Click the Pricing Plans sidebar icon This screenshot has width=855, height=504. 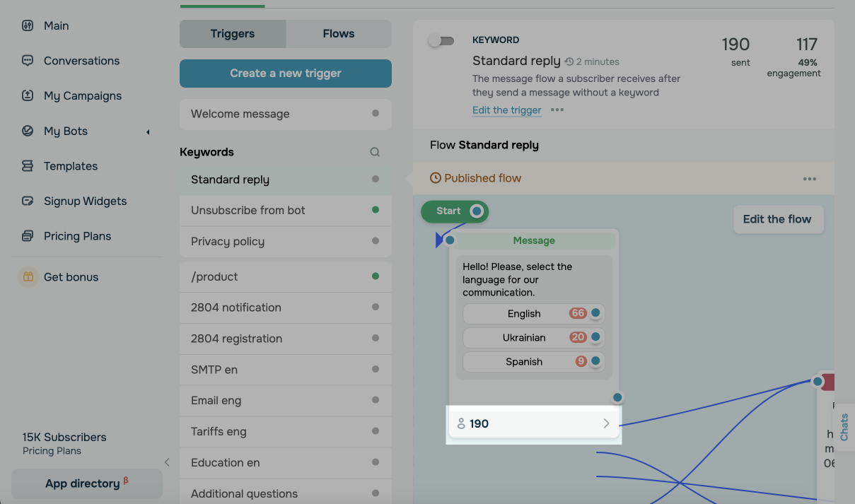tap(28, 236)
